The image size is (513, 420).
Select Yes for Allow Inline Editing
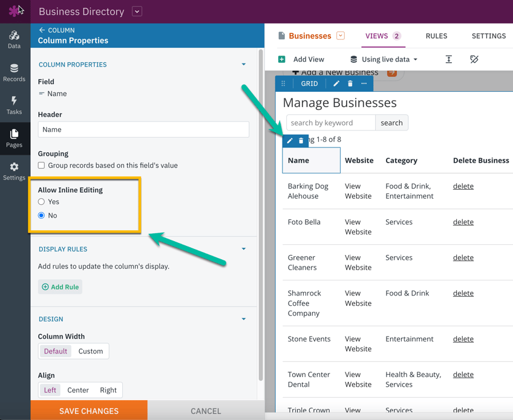coord(42,202)
